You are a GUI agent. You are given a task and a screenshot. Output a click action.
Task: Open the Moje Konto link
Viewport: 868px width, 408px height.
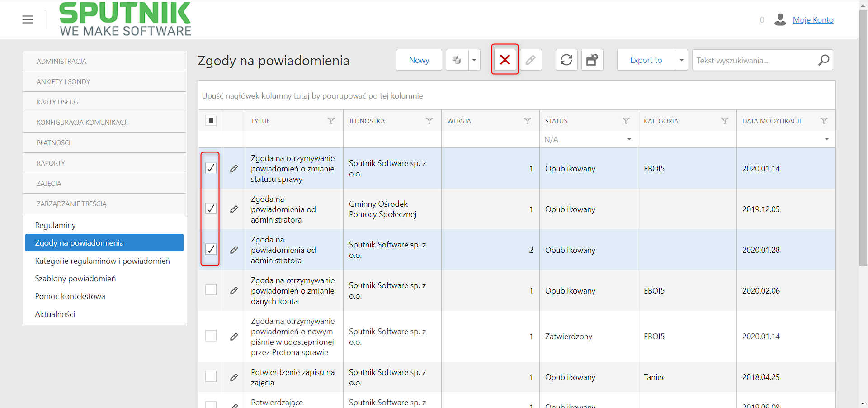click(x=813, y=19)
